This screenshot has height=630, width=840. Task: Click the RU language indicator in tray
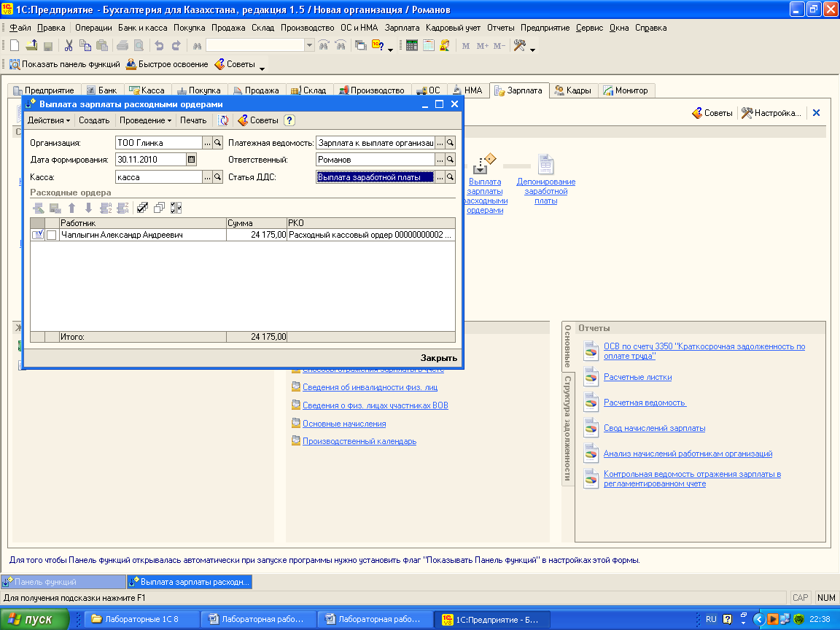point(711,619)
